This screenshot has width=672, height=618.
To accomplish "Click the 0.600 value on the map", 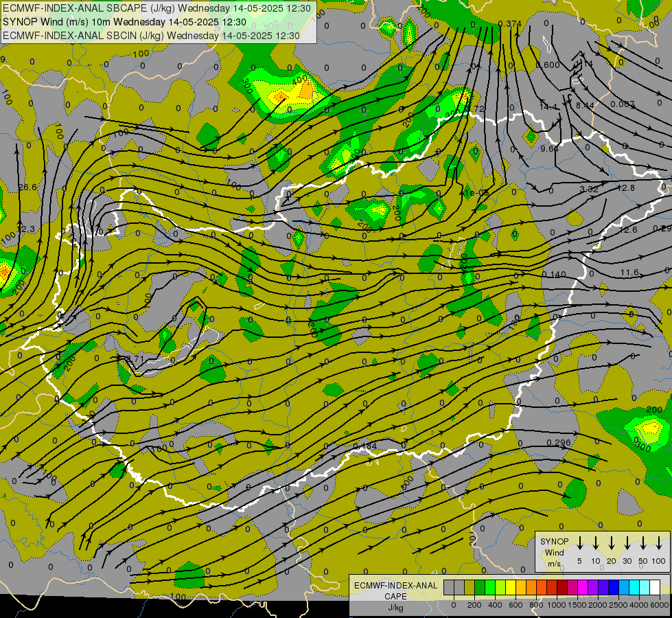I will (x=548, y=65).
